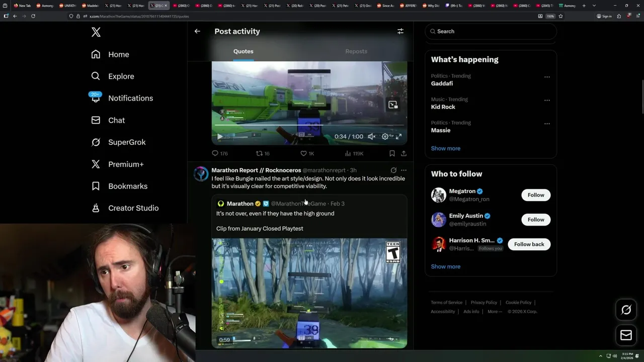The height and width of the screenshot is (362, 644).
Task: Open SuperGrok in the sidebar
Action: coord(119,142)
